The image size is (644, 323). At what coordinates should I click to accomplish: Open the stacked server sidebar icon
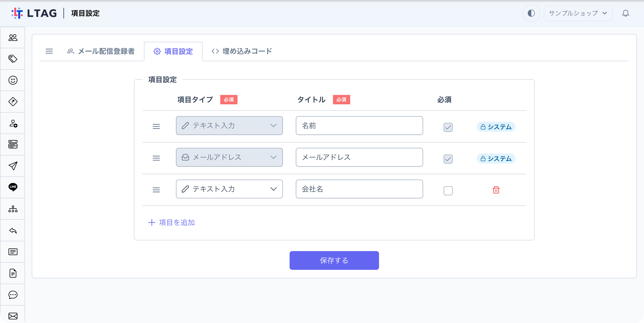point(13,144)
